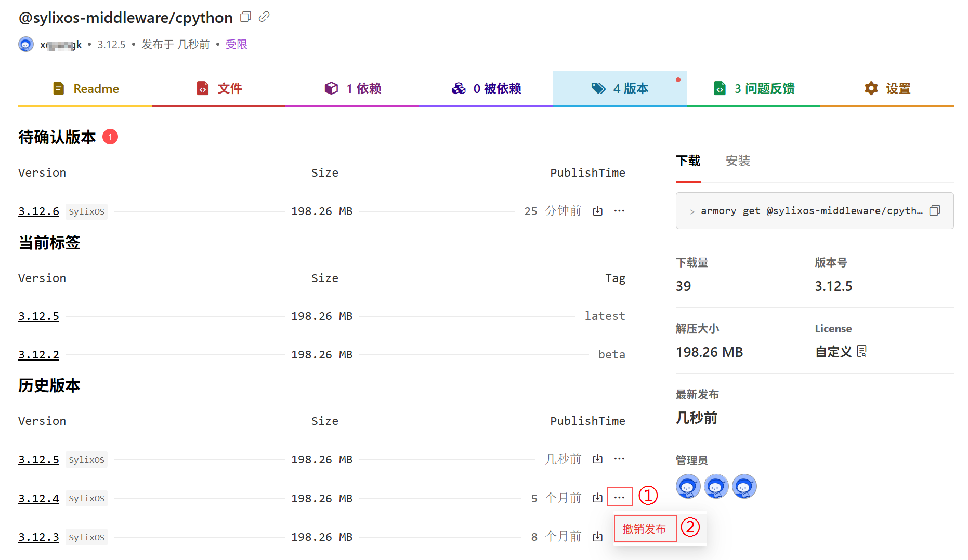
Task: Open the 文件 tab
Action: 219,89
